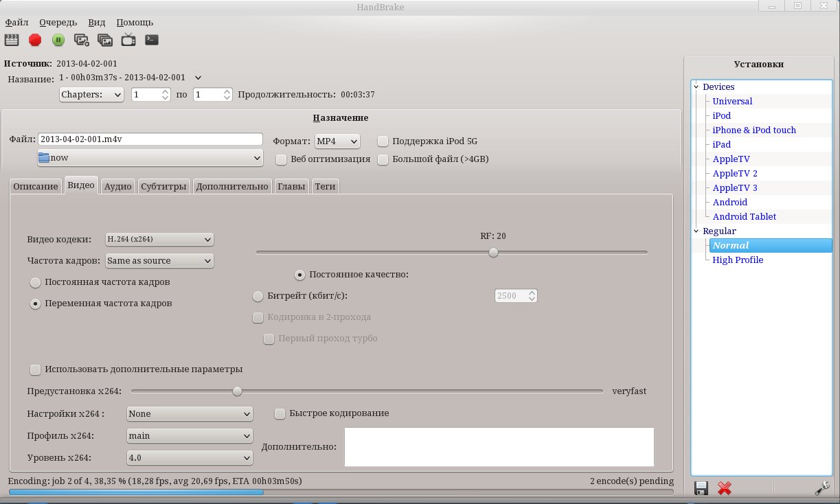The height and width of the screenshot is (504, 840).
Task: Select the AppleTV 3 preset
Action: [735, 187]
